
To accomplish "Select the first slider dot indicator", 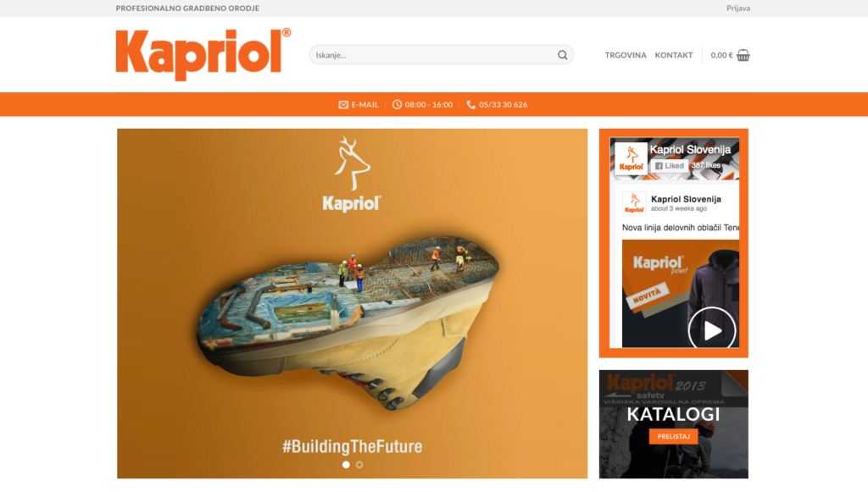I will coord(346,464).
